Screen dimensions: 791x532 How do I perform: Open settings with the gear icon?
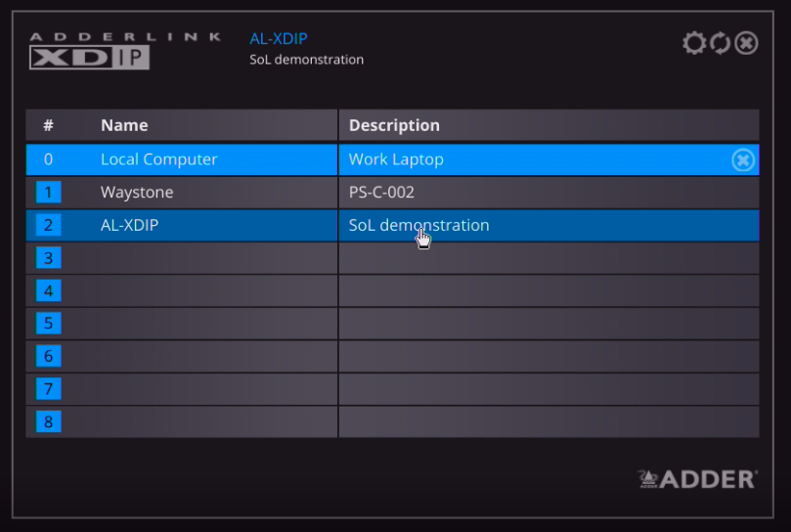(x=694, y=43)
